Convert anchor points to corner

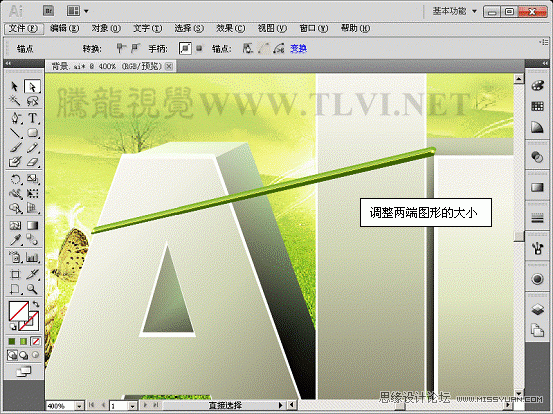click(121, 48)
